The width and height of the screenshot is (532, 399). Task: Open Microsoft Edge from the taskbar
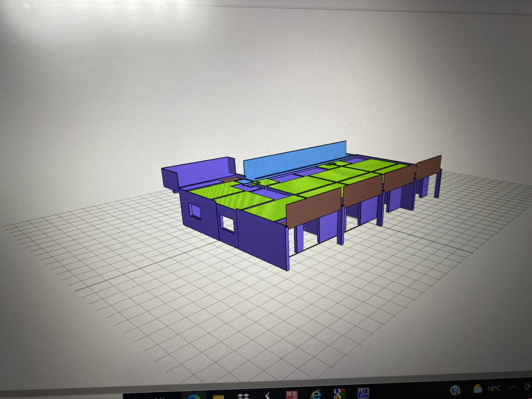click(x=194, y=397)
